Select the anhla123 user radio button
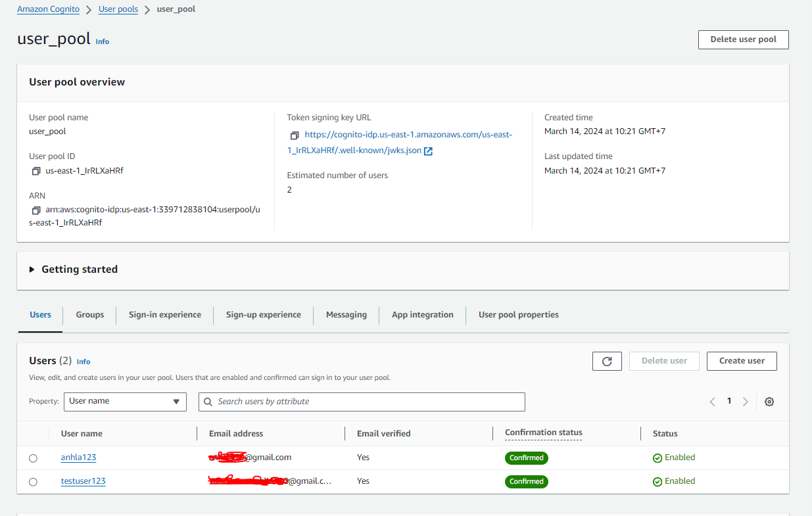The height and width of the screenshot is (516, 812). [x=34, y=458]
